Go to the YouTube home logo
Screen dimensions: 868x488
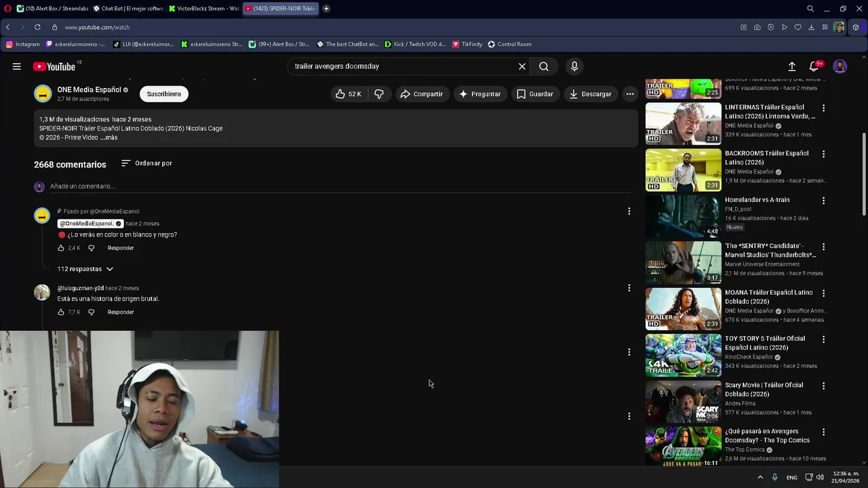[54, 66]
